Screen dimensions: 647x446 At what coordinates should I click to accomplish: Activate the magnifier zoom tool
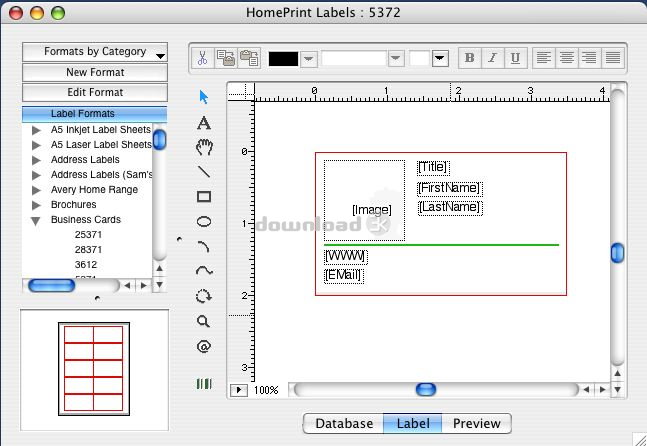(x=204, y=322)
